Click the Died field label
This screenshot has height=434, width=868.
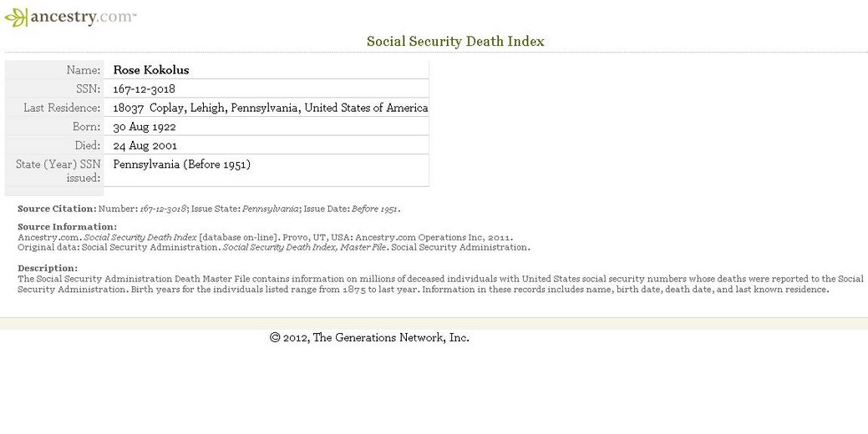tap(87, 145)
